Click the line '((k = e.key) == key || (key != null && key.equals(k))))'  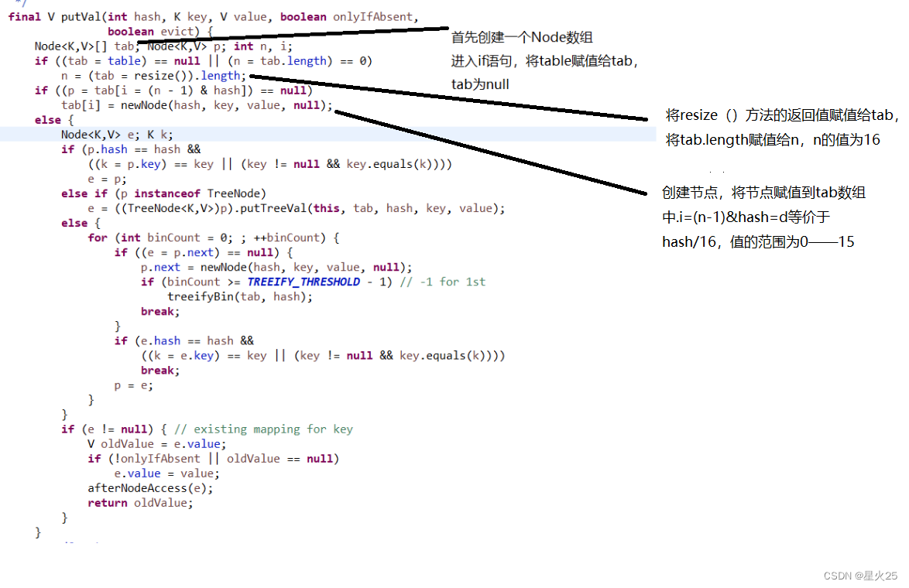coord(323,356)
